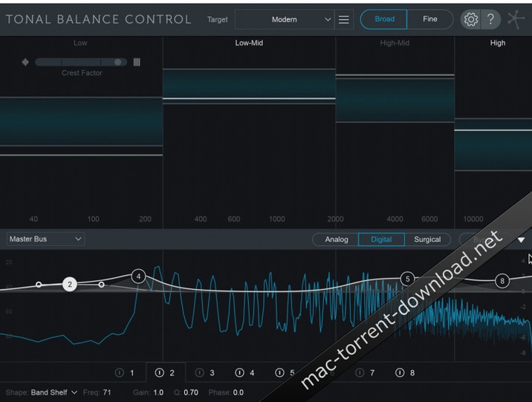Image resolution: width=532 pixels, height=402 pixels.
Task: Click the bars icon right of Crest Factor
Action: pos(137,62)
